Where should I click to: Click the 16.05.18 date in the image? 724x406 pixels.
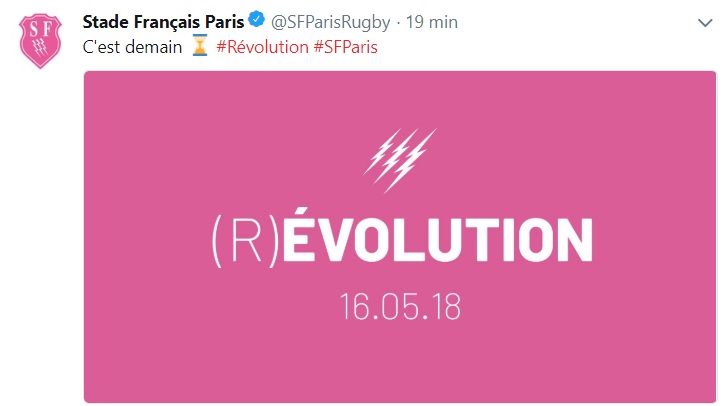[x=398, y=306]
